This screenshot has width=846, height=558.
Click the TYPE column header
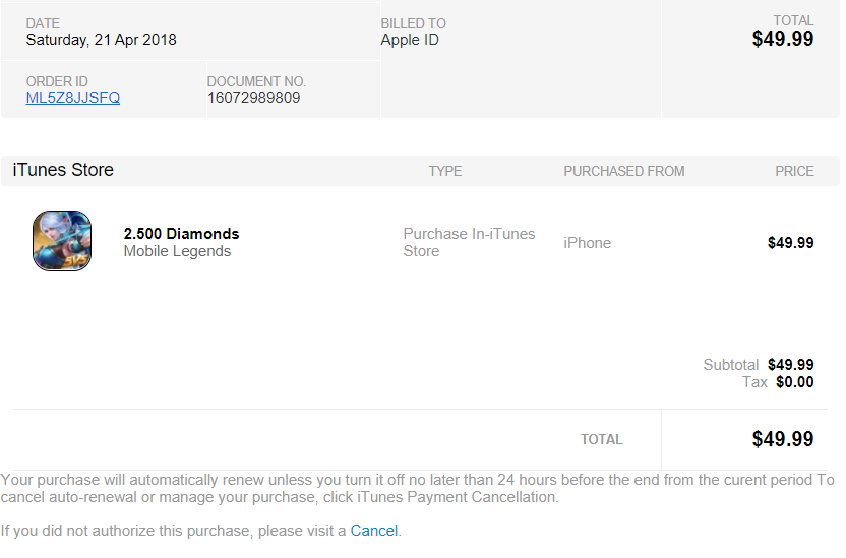pos(445,171)
